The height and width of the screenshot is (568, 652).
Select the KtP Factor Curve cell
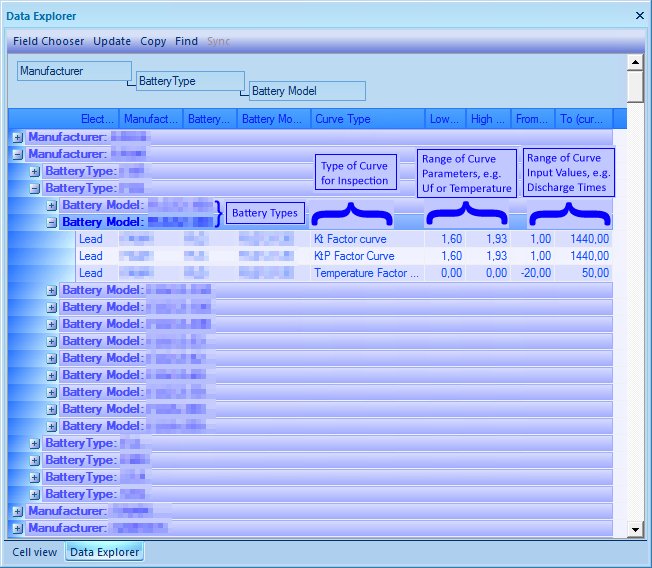(x=367, y=256)
